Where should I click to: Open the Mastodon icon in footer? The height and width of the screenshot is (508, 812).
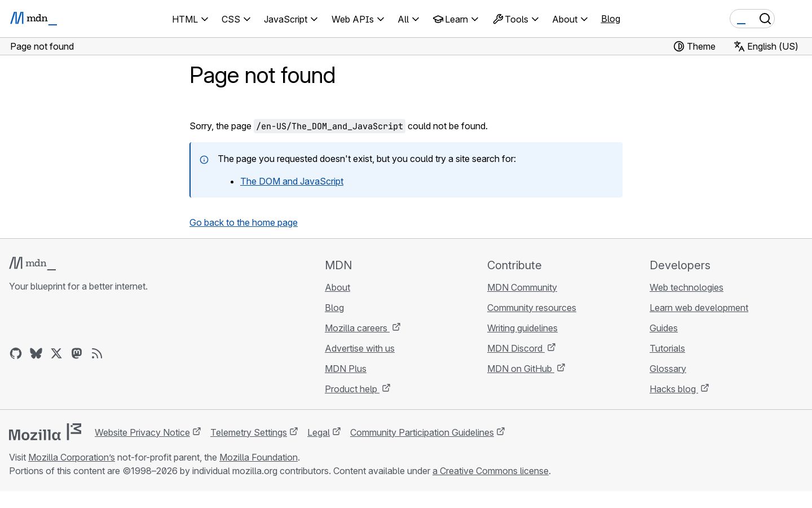pos(77,353)
